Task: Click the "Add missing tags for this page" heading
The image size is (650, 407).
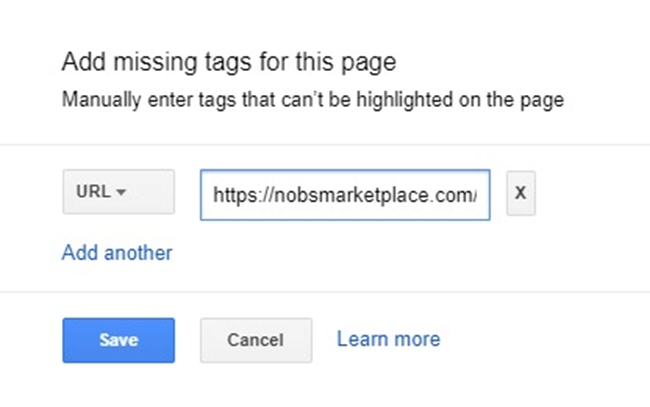Action: click(229, 63)
